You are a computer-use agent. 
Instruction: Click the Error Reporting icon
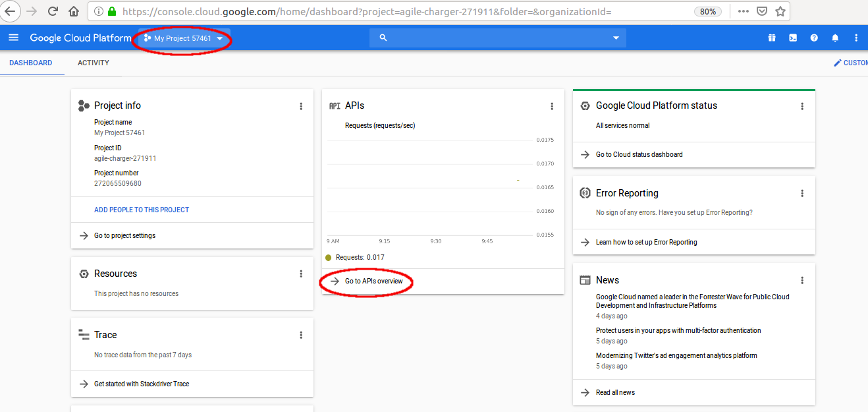(585, 193)
